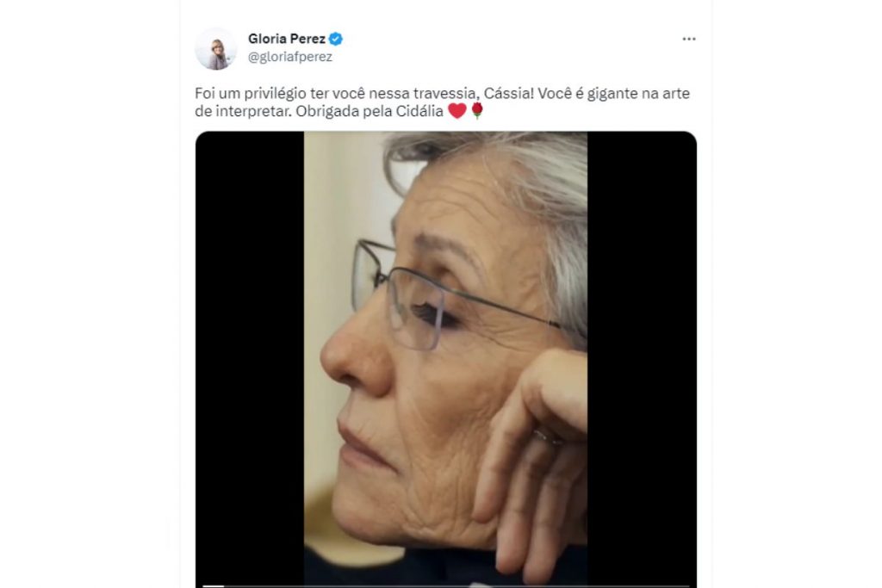
Task: Seek along the video progress bar
Action: (445, 585)
